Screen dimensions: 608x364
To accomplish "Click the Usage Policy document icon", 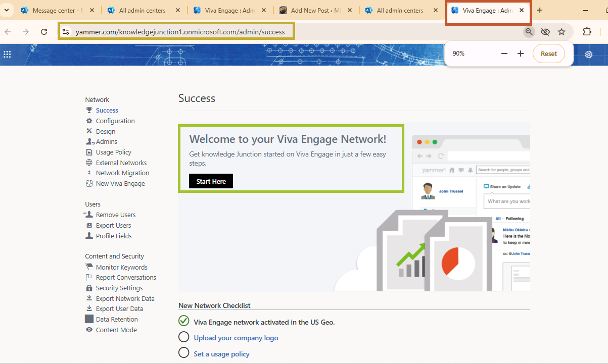I will point(89,152).
